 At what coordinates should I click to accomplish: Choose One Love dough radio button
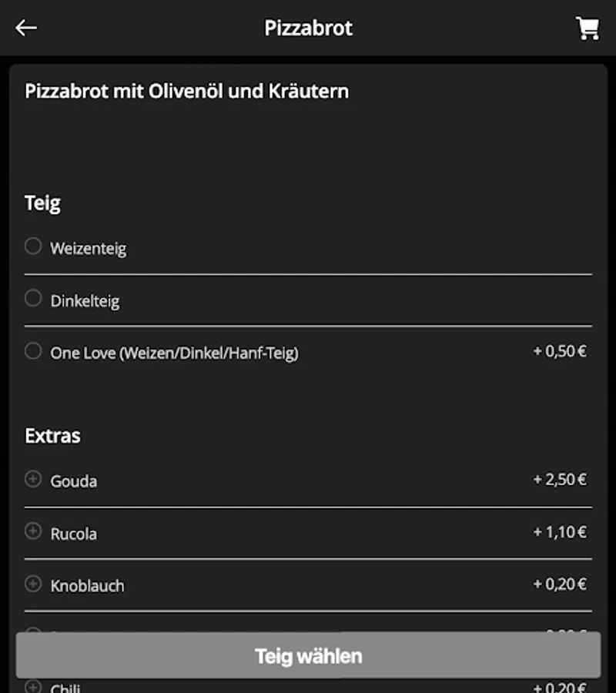tap(32, 351)
